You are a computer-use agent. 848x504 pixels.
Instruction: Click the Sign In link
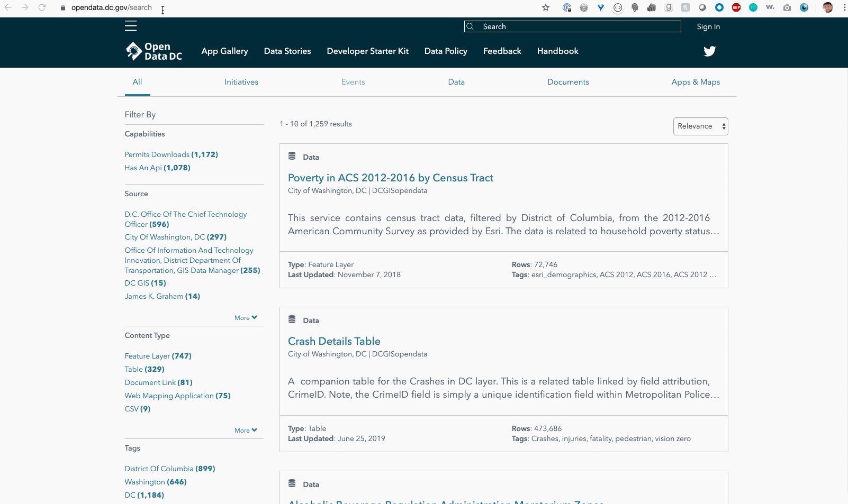click(x=708, y=26)
